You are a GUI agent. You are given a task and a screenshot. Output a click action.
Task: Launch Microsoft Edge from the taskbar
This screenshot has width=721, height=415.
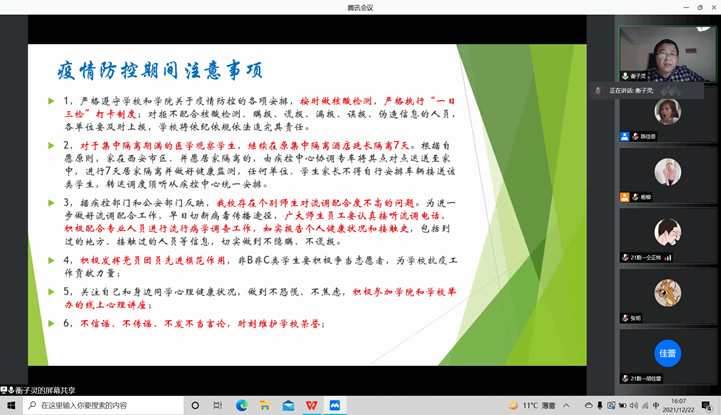241,405
